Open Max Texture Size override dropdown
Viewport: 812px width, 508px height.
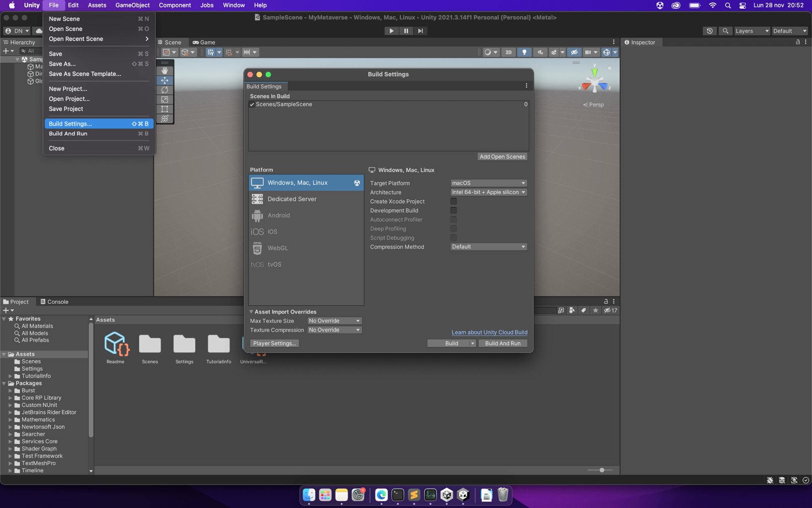tap(334, 321)
